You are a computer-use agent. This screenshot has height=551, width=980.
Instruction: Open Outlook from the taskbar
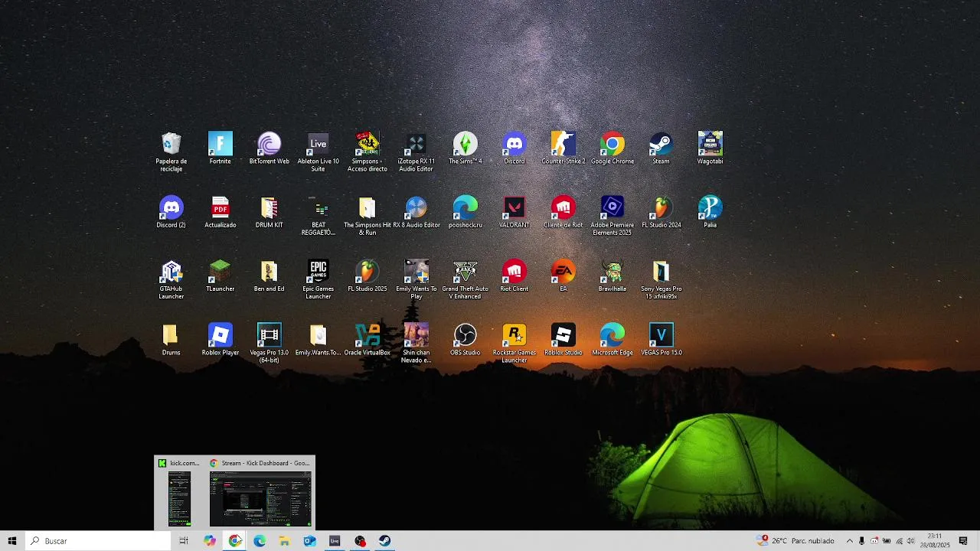click(x=309, y=541)
